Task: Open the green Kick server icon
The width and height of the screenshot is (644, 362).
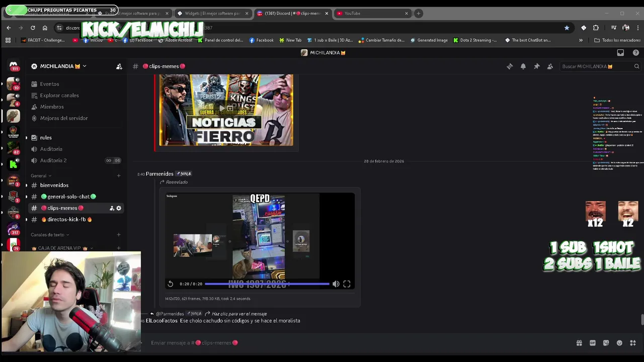Action: 14,164
